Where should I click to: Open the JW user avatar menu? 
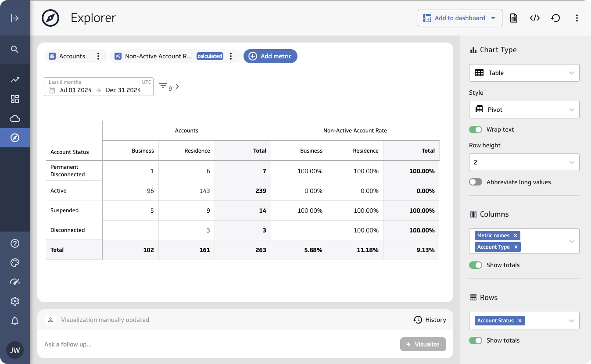point(15,350)
